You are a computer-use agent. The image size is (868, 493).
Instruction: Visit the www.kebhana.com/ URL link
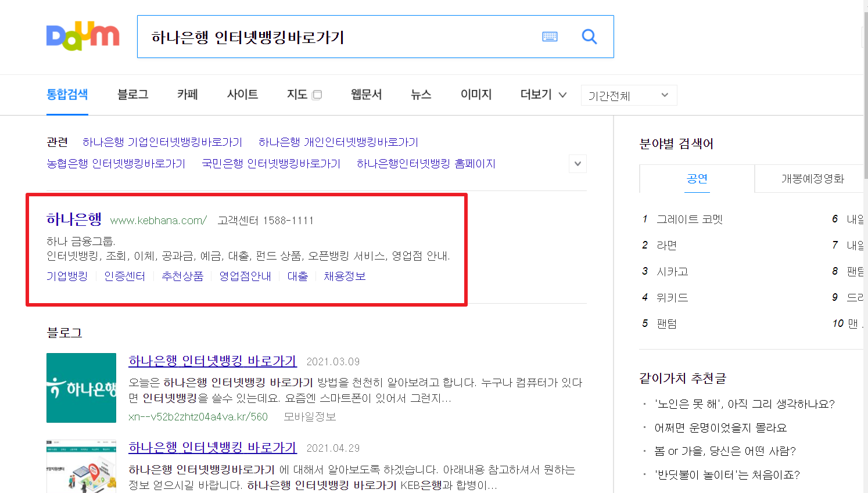(x=159, y=221)
